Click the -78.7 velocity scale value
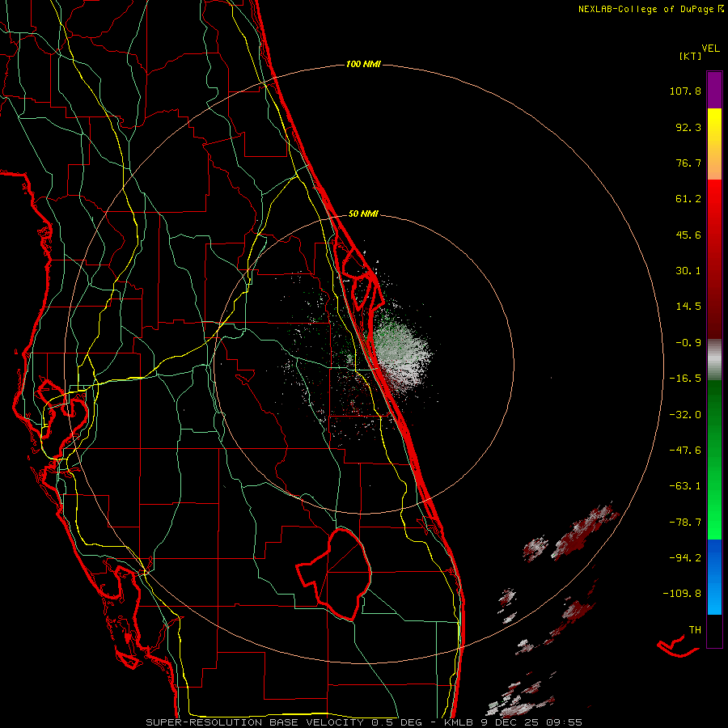This screenshot has height=728, width=728. click(x=685, y=523)
